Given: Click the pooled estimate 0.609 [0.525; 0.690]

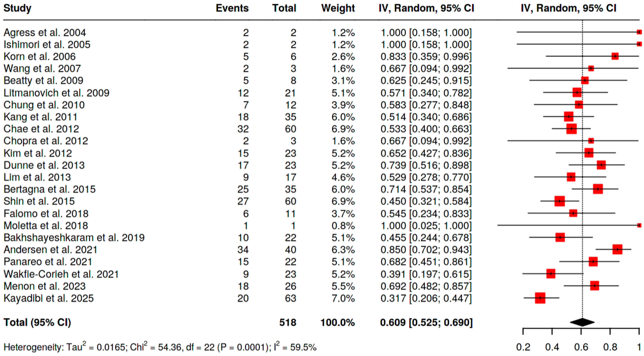Looking at the screenshot, I should tap(426, 322).
